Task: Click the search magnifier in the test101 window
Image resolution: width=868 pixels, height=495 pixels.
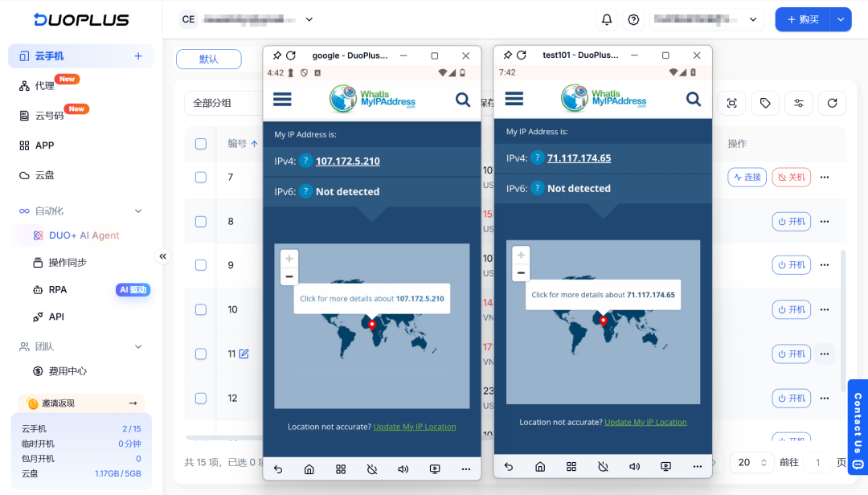Action: tap(693, 99)
